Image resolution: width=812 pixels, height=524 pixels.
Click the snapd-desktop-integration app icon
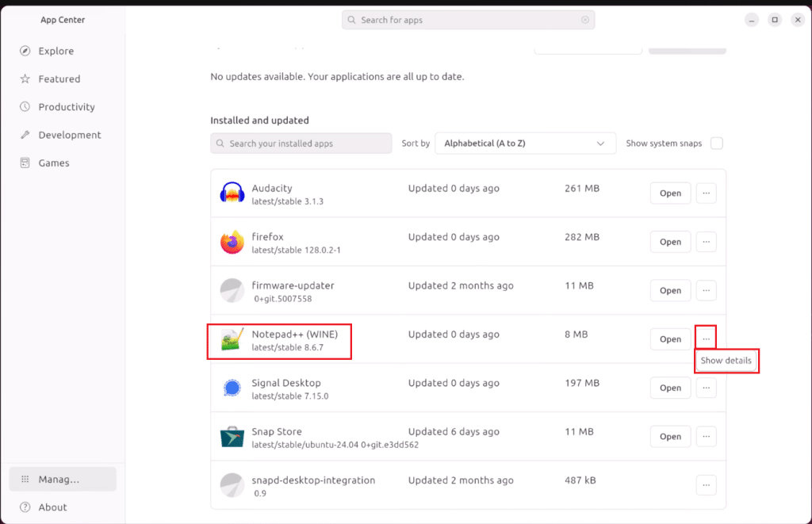coord(232,485)
